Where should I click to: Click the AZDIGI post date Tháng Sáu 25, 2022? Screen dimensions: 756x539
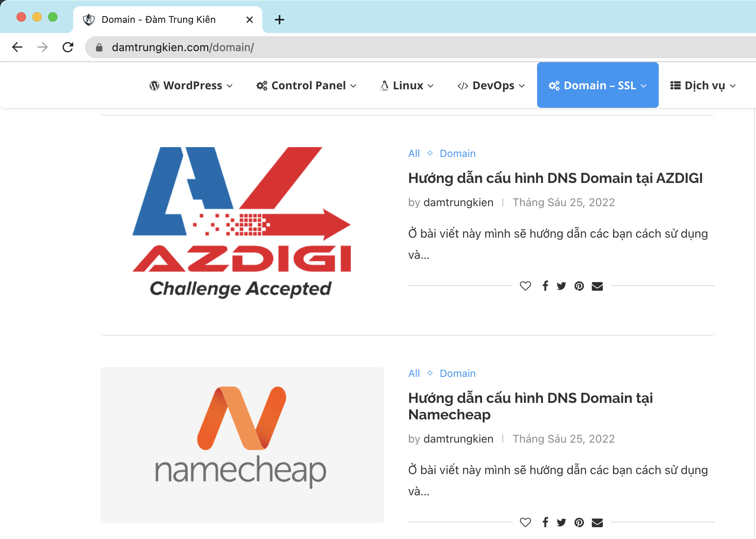(563, 202)
